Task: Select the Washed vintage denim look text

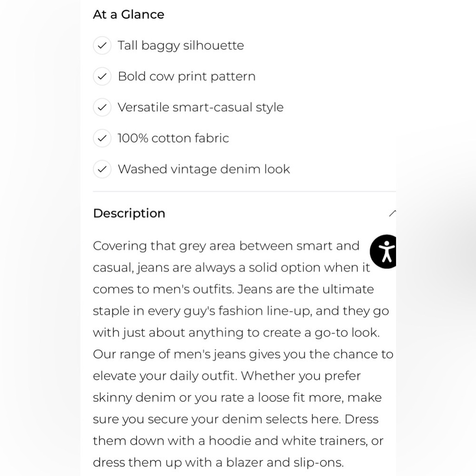Action: pyautogui.click(x=204, y=169)
